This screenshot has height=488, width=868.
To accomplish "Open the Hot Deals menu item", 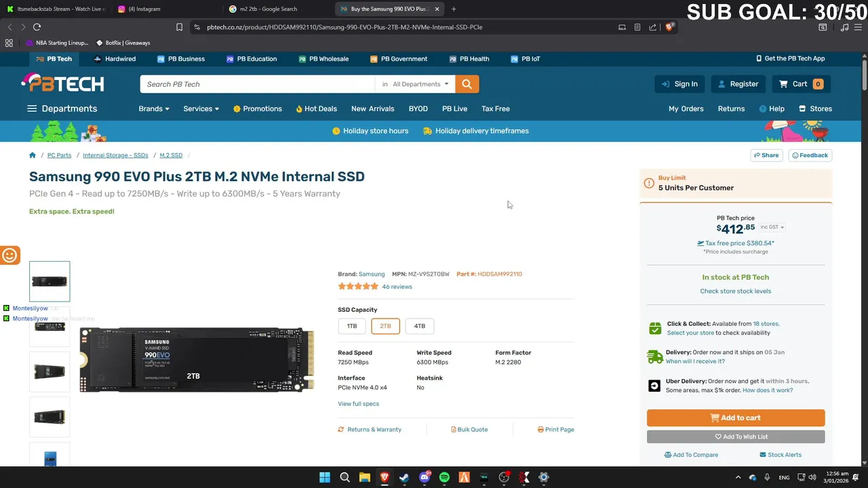I will (x=316, y=108).
